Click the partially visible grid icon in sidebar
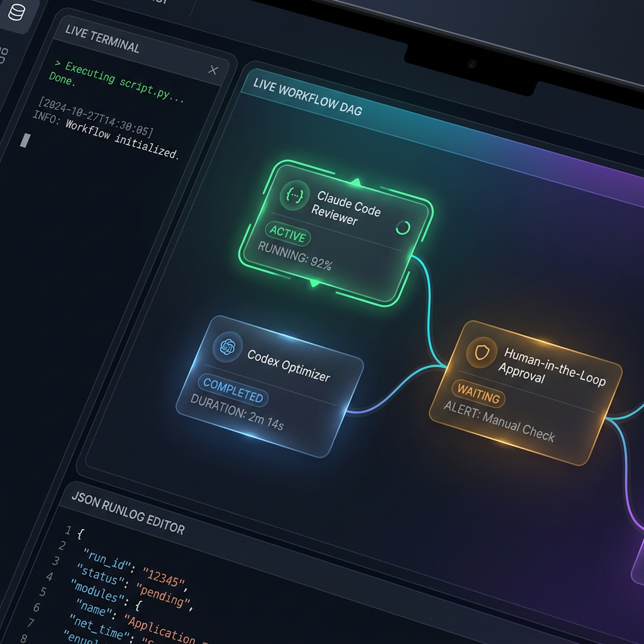Screen dimensions: 644x644 pyautogui.click(x=3, y=55)
